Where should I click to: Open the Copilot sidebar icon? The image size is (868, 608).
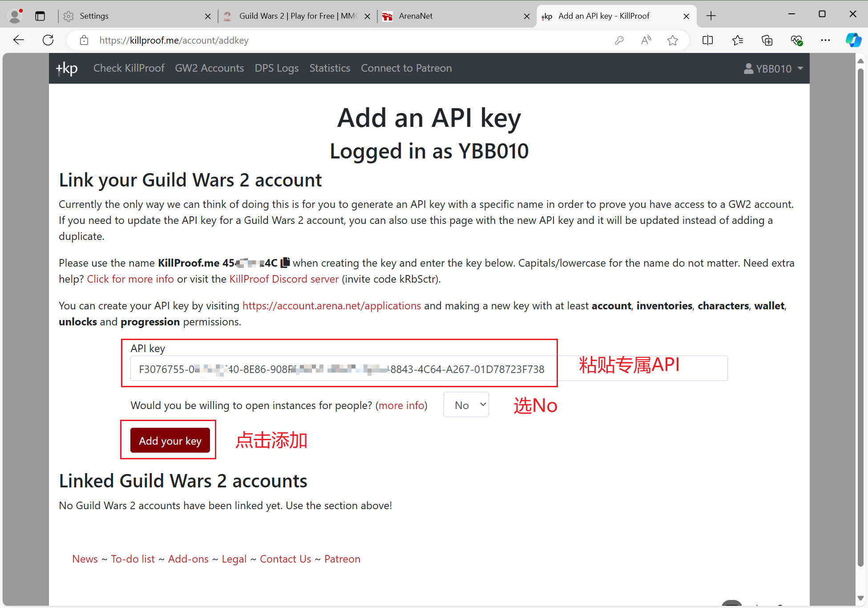[x=853, y=40]
